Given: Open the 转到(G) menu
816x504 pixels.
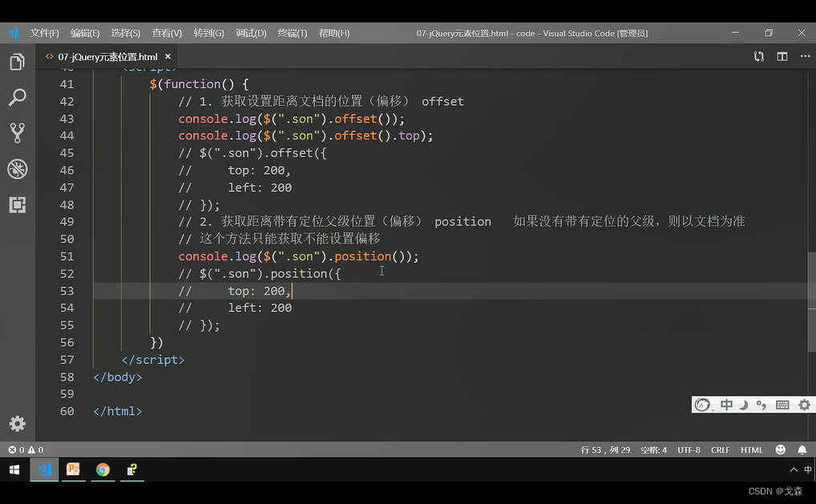Looking at the screenshot, I should 208,34.
